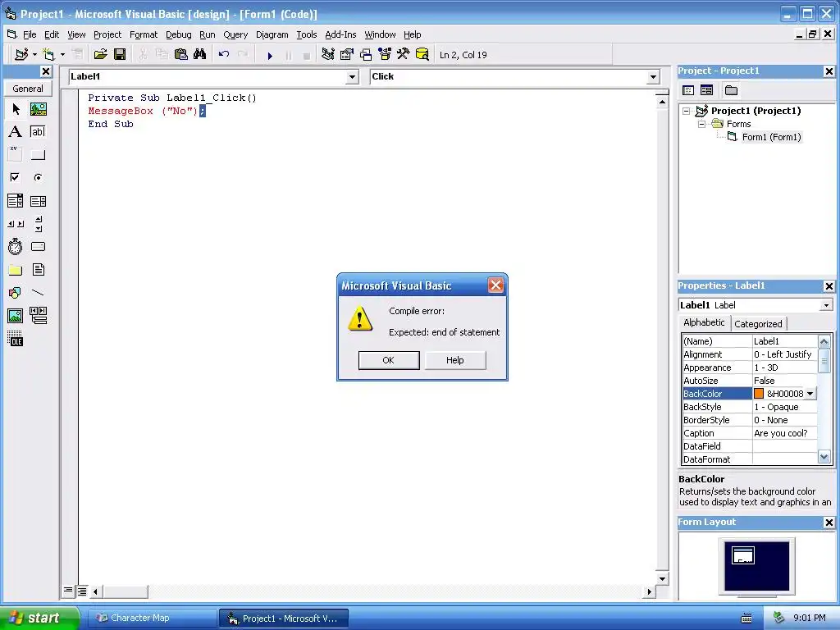Open the Diagram menu
840x630 pixels.
tap(272, 34)
